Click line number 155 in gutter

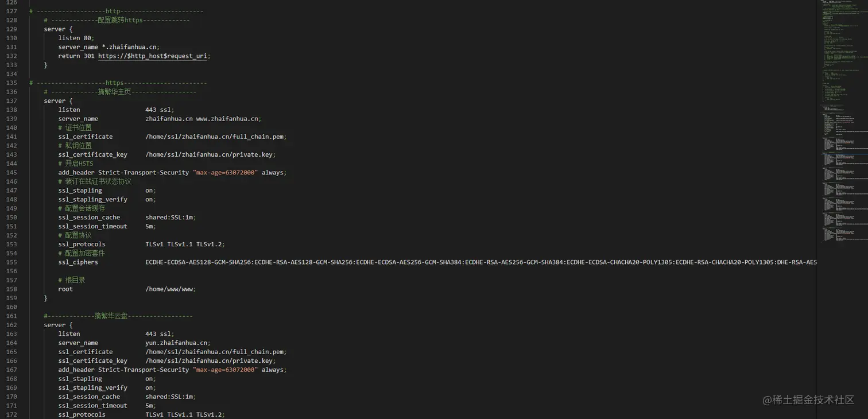click(11, 262)
